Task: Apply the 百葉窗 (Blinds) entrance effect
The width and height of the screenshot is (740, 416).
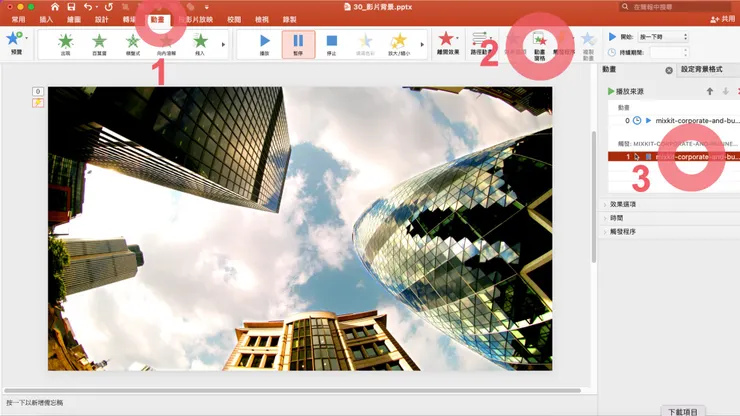Action: click(x=99, y=44)
